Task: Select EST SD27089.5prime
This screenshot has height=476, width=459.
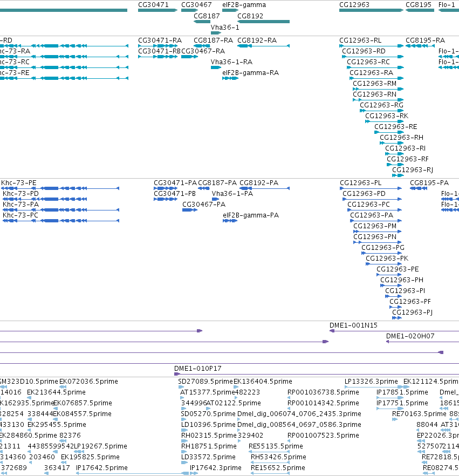Action: pos(205,382)
